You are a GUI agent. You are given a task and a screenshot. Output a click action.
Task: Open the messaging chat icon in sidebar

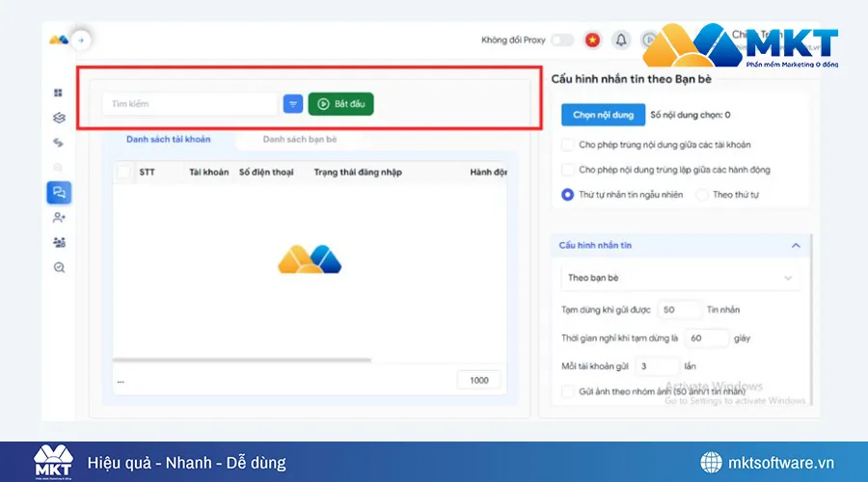59,193
